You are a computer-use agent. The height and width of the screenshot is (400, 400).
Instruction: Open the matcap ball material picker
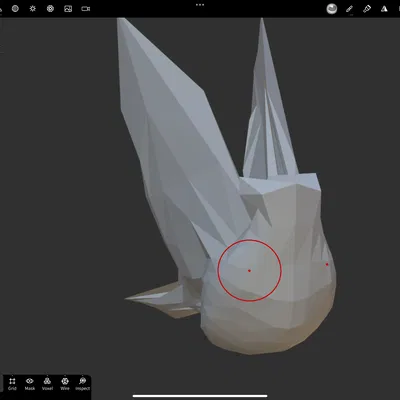332,9
